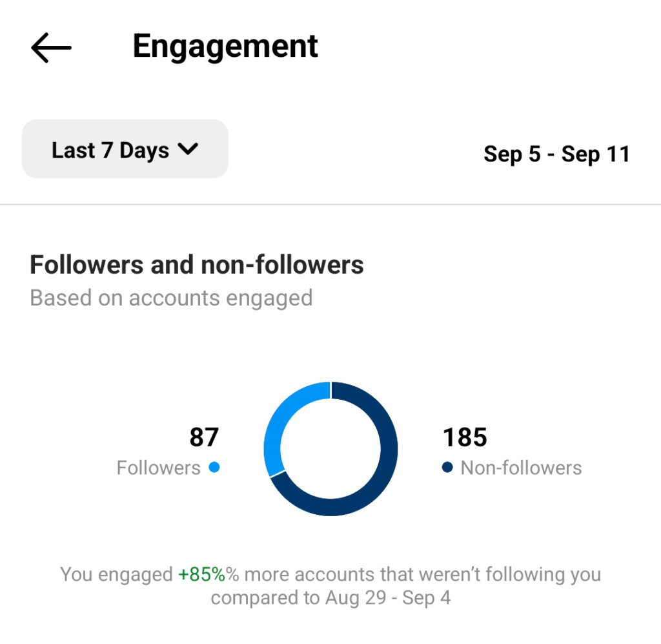Toggle the Followers count display
The image size is (661, 644).
tap(205, 437)
